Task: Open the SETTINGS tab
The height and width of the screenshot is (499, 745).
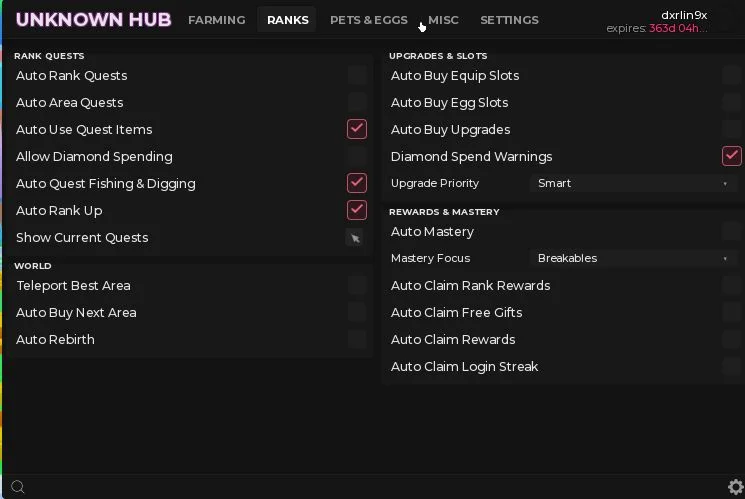Action: 509,20
